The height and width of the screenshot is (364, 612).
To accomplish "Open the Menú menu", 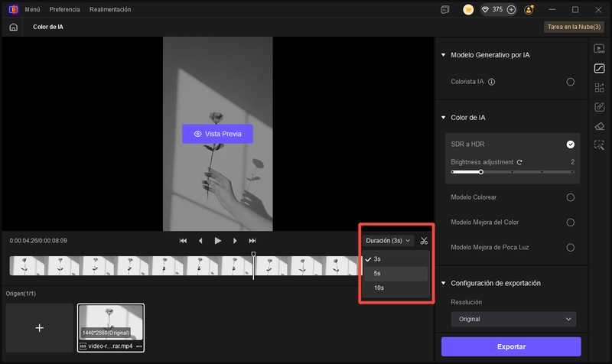I will (32, 9).
